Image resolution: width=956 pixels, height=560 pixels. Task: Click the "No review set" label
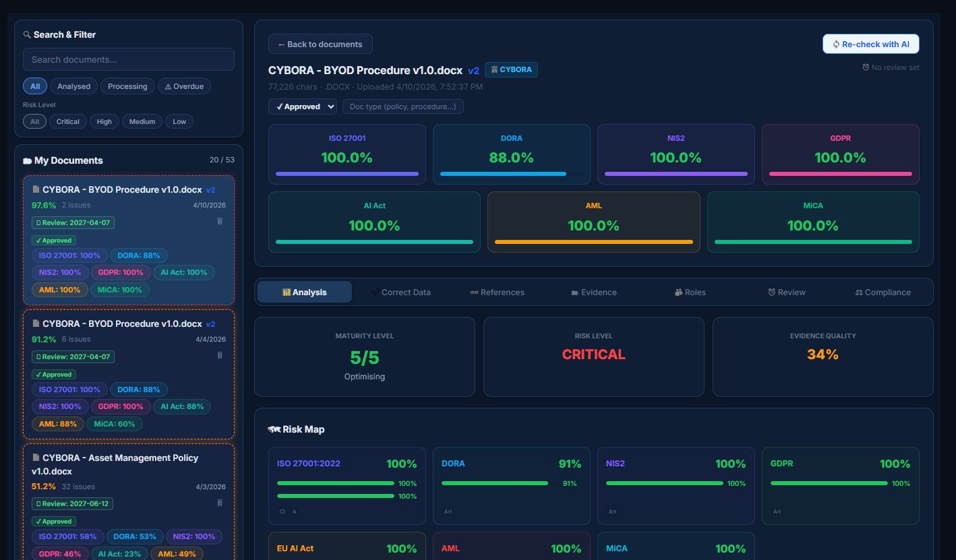(x=895, y=67)
